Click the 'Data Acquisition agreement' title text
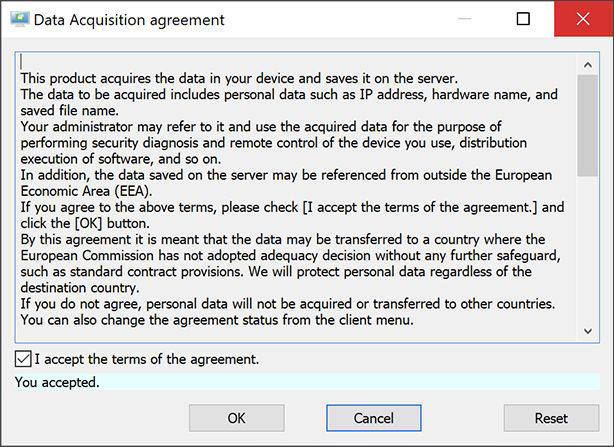 click(x=129, y=20)
